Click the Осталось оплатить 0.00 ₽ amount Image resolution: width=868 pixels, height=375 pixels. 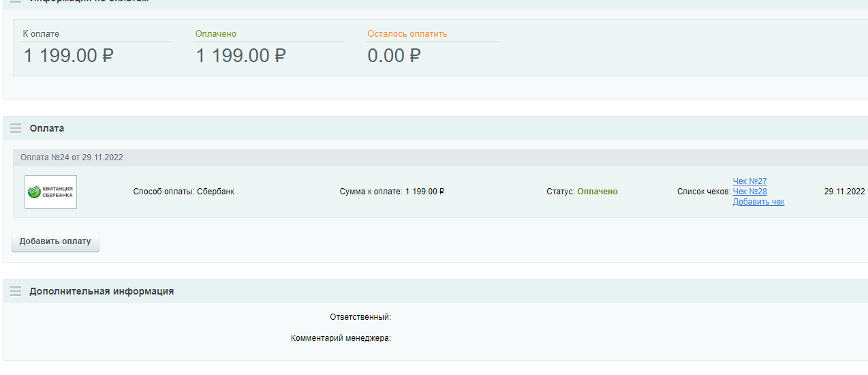pyautogui.click(x=394, y=56)
